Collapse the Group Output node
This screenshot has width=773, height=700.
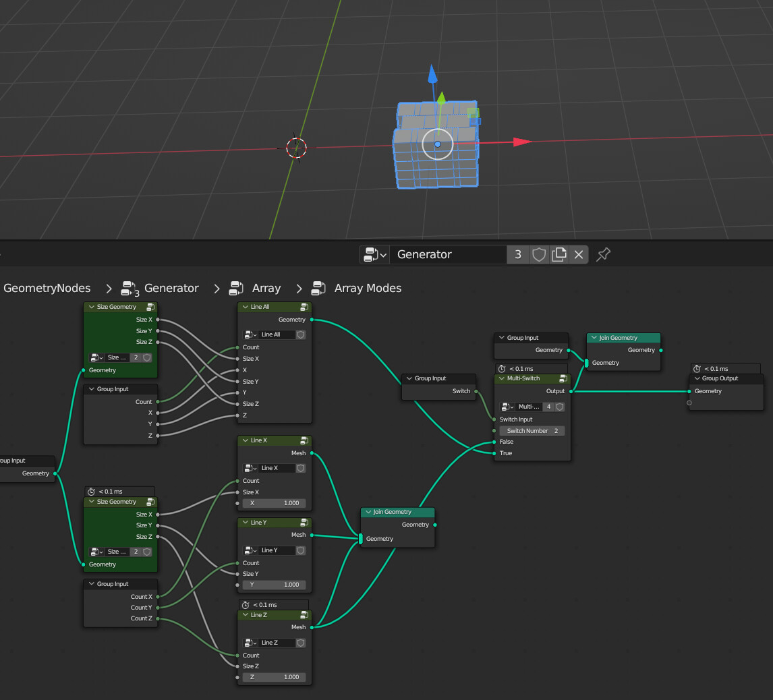pos(697,378)
